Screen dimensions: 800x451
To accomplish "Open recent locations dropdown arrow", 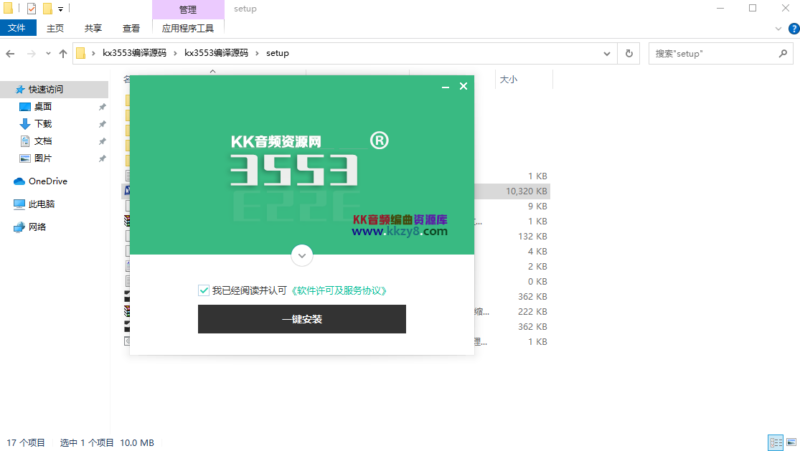I will 48,54.
